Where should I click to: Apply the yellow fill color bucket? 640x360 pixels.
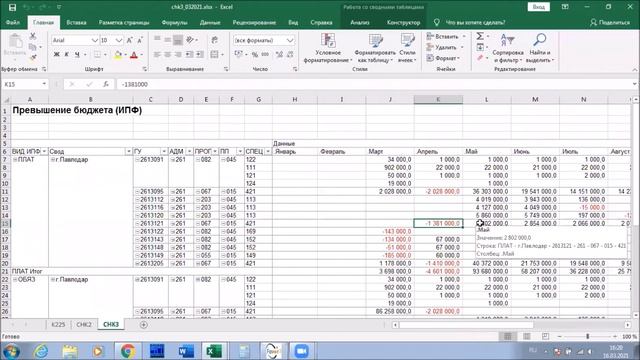[118, 55]
